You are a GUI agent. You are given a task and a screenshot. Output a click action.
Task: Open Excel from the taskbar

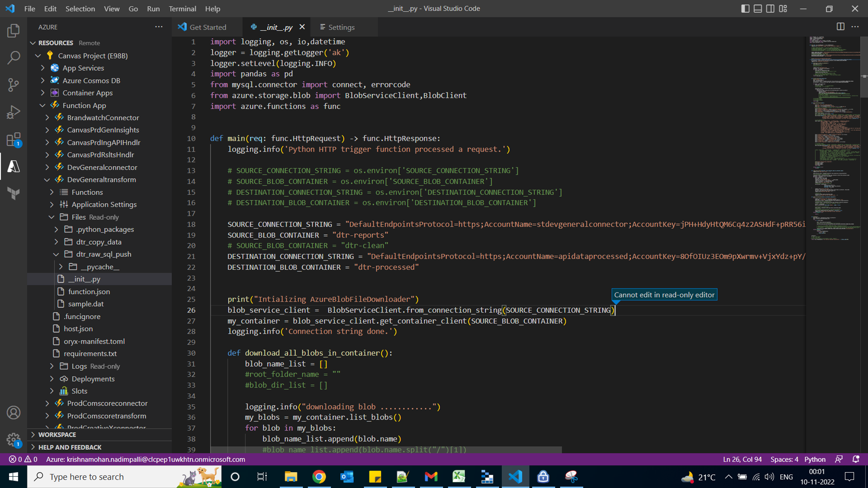coord(459,477)
